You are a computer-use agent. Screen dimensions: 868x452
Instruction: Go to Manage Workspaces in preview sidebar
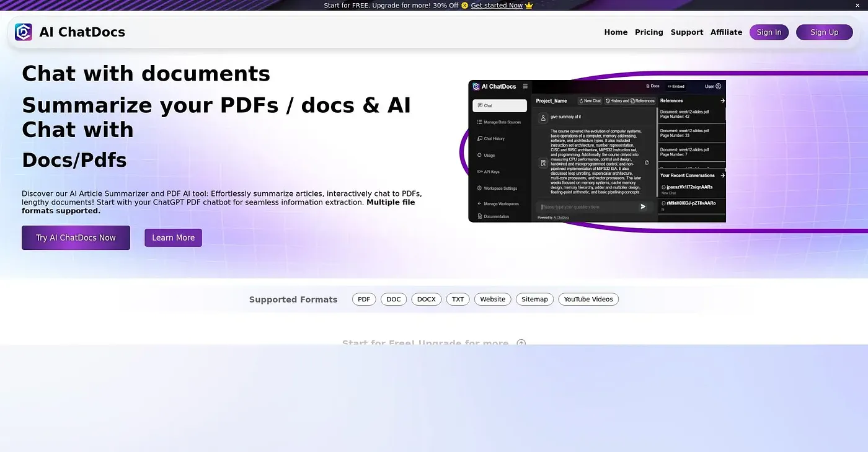tap(498, 203)
